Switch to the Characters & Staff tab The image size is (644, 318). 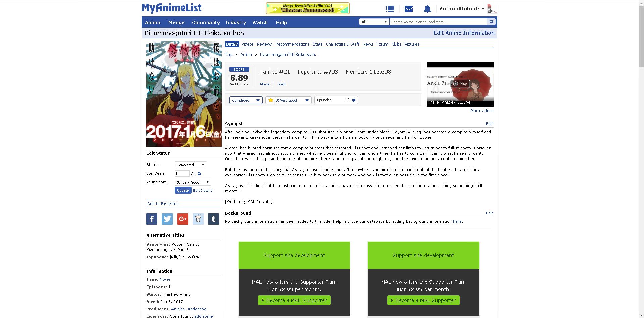coord(343,44)
